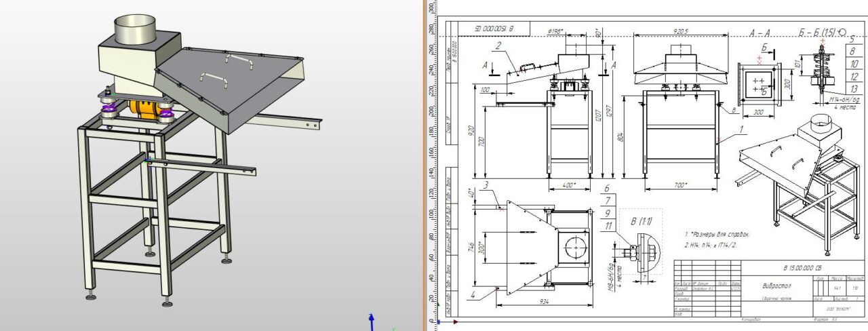Select technical note about reference dimensions

(717, 234)
